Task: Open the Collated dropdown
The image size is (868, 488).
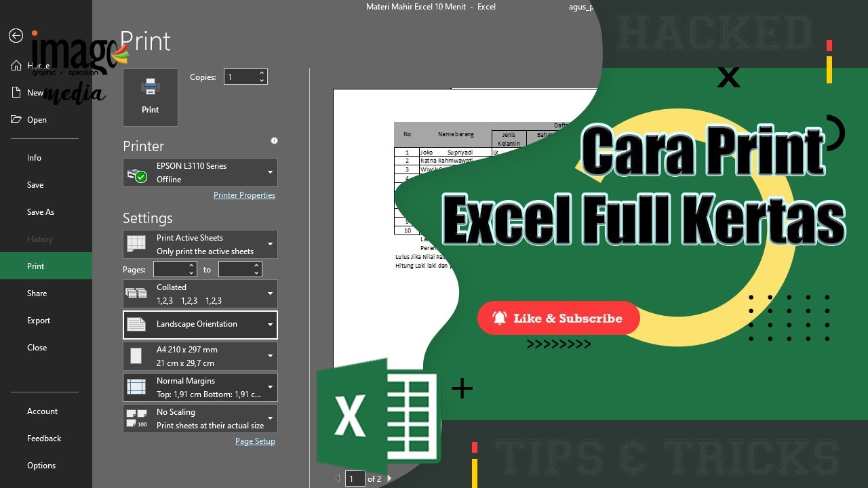Action: tap(200, 294)
